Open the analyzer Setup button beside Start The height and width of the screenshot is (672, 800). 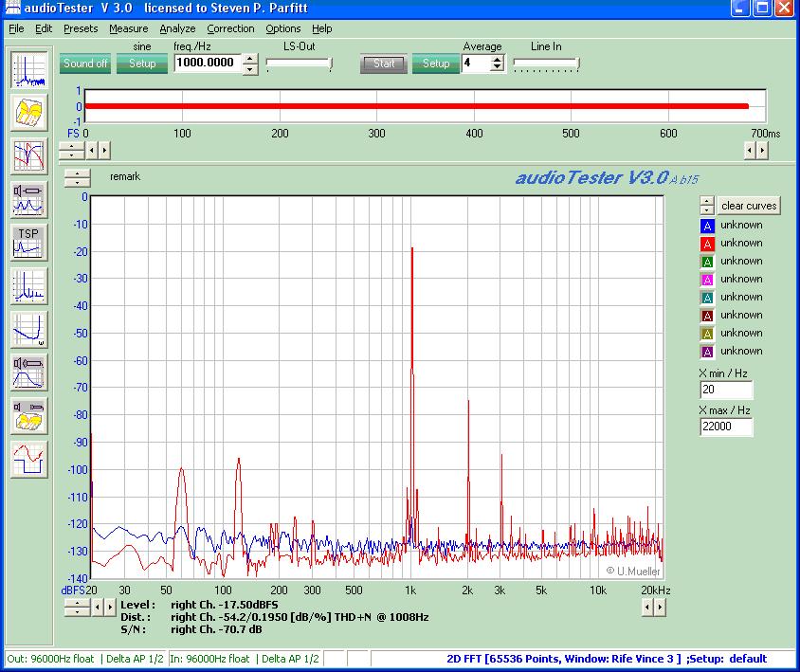pyautogui.click(x=436, y=64)
